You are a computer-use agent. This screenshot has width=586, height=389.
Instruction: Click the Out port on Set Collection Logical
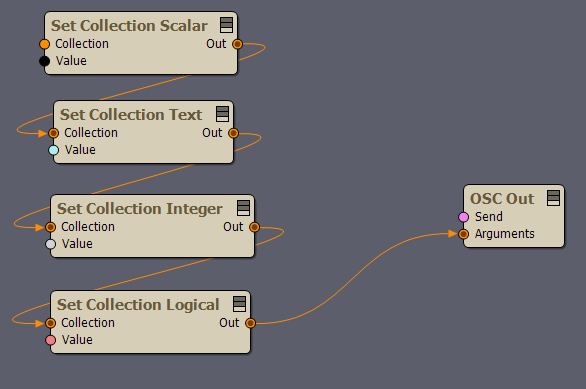250,323
